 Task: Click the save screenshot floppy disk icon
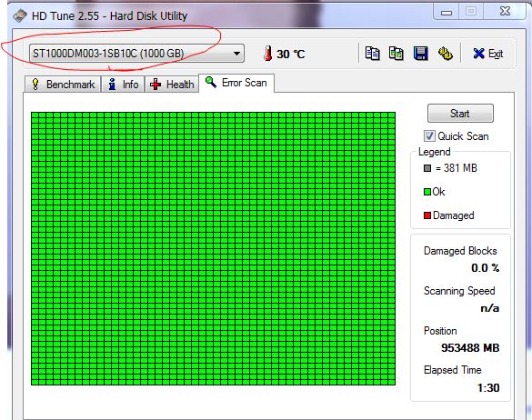click(420, 54)
